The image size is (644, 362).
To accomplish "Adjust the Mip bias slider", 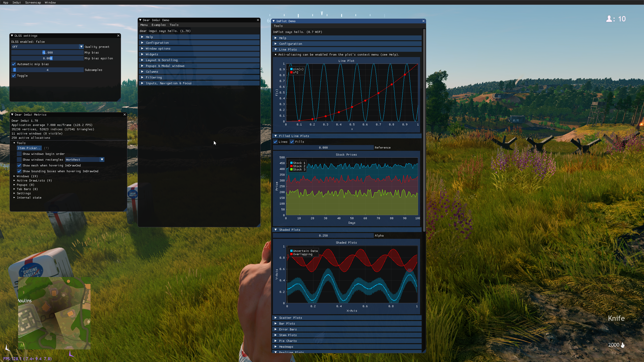I will point(47,53).
